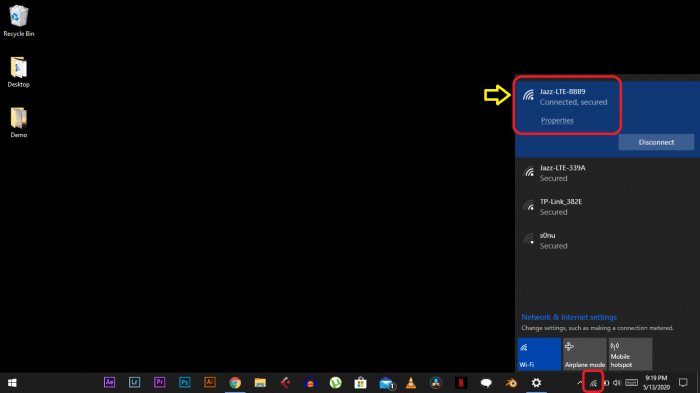
Task: Open the clock showing 9:19 PM
Action: point(656,383)
